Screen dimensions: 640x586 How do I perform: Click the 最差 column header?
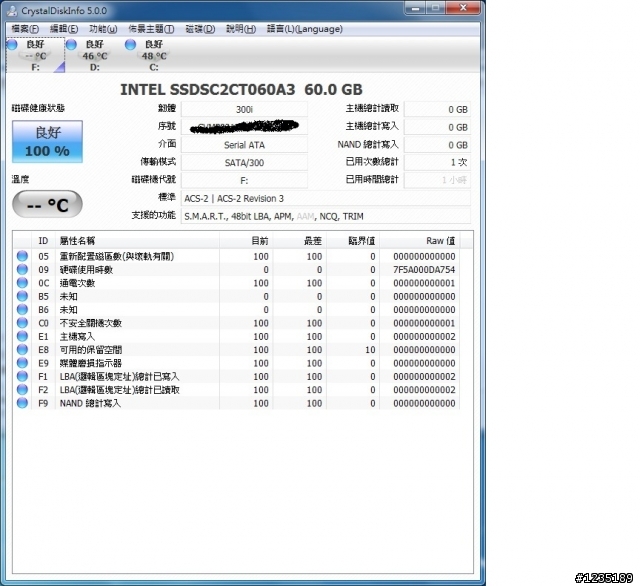300,241
